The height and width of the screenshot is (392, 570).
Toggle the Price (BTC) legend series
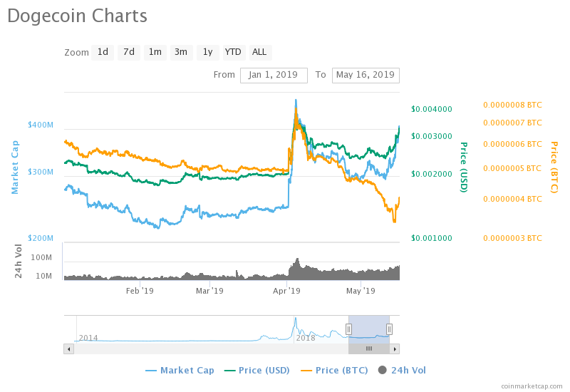point(334,371)
